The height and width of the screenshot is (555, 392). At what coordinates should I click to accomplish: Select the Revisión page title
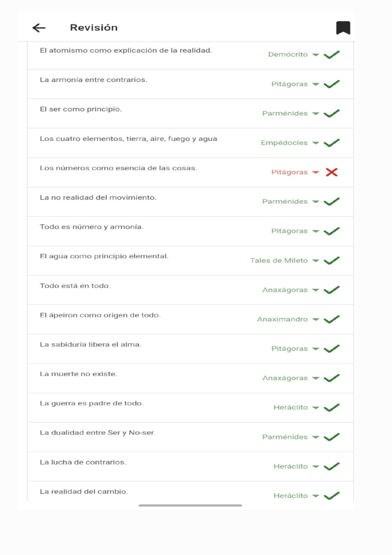click(94, 27)
